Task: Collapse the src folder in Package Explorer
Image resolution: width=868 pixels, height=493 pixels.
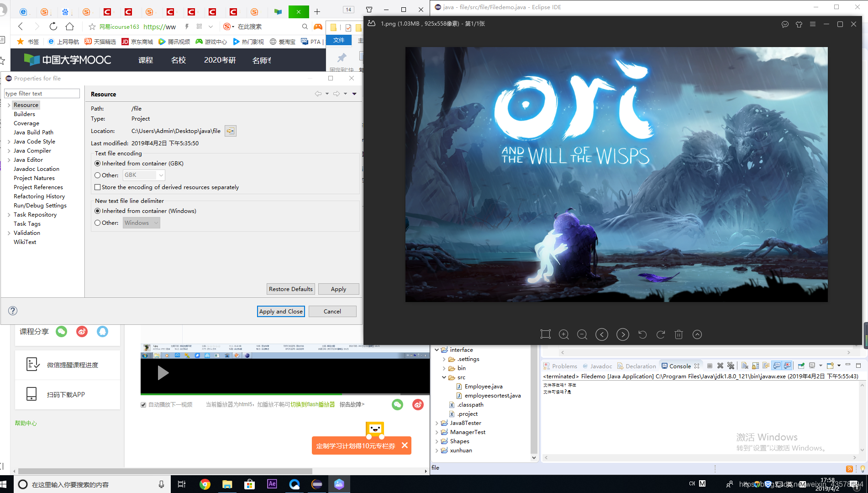Action: 444,377
